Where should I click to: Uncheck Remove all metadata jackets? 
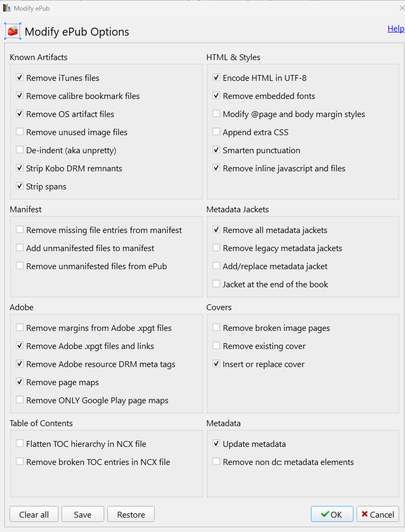coord(216,230)
